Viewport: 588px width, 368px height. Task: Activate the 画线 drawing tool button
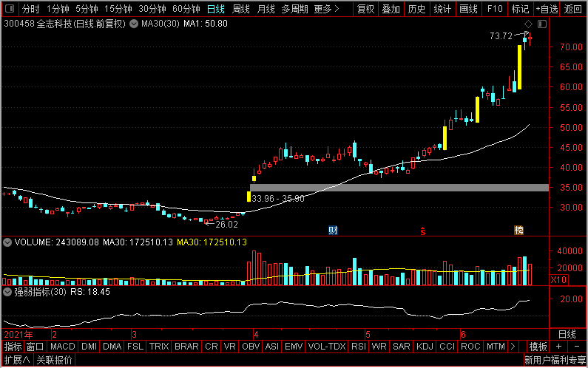(x=468, y=9)
